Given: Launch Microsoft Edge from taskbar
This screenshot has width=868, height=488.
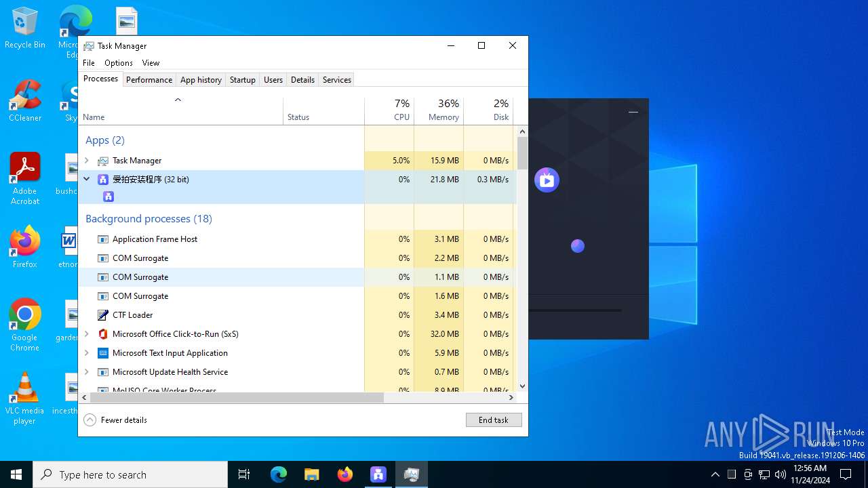Looking at the screenshot, I should (279, 474).
